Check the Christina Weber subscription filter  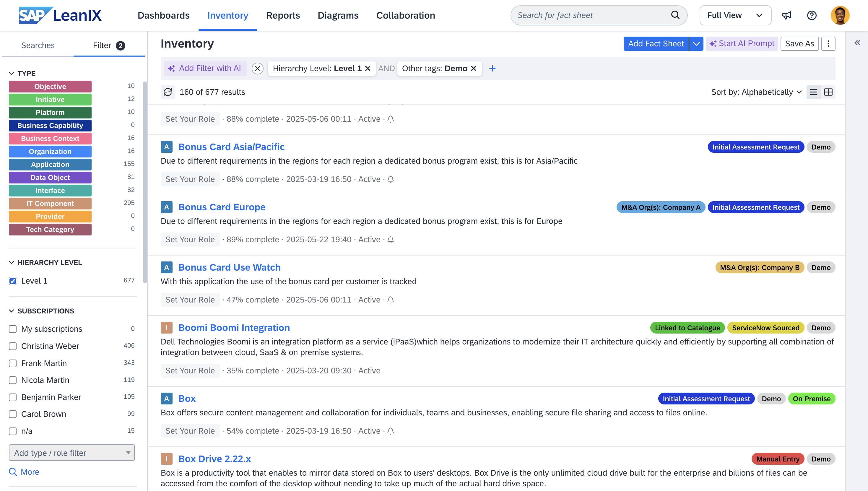[x=13, y=346]
